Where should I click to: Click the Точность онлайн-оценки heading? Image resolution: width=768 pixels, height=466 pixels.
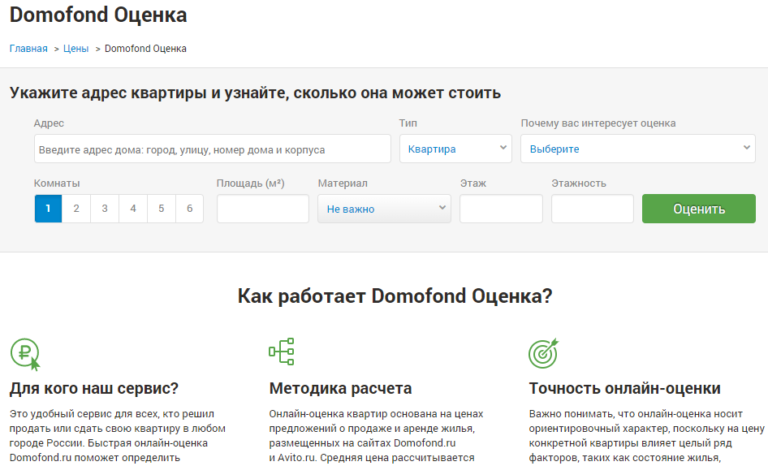pyautogui.click(x=624, y=389)
